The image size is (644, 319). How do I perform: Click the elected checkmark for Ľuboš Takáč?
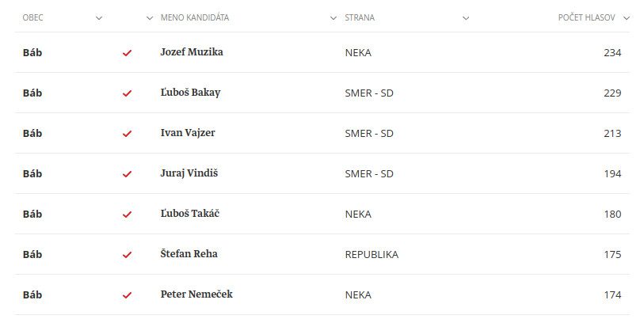[x=127, y=215]
